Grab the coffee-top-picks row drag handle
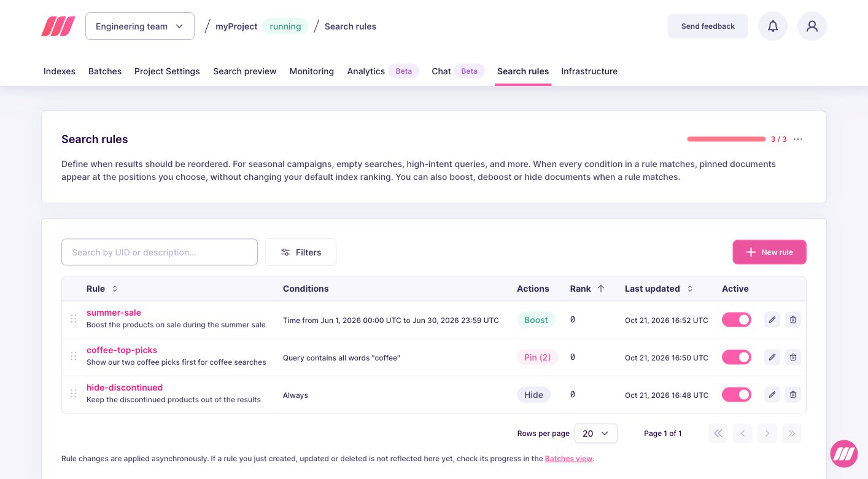This screenshot has height=479, width=868. [x=74, y=356]
